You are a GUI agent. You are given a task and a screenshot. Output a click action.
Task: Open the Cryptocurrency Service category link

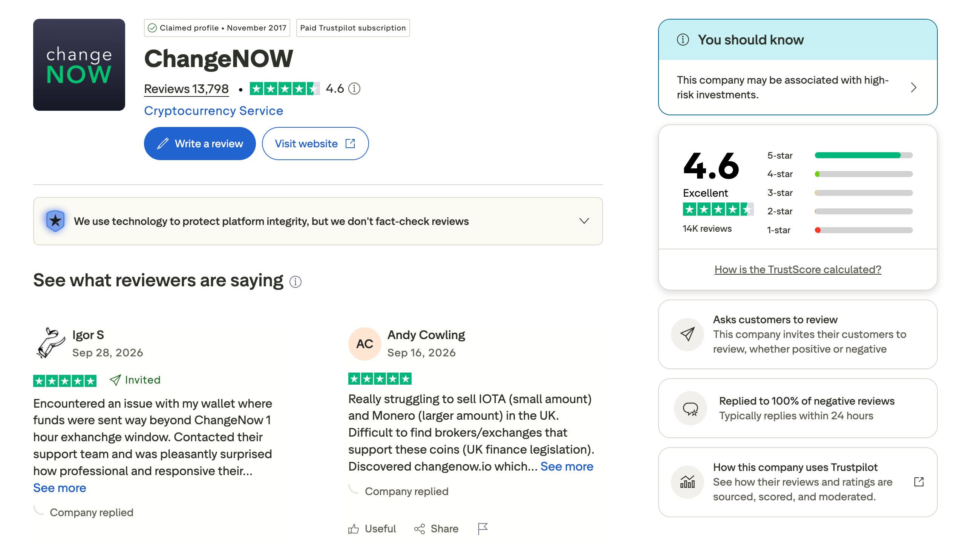pyautogui.click(x=213, y=111)
